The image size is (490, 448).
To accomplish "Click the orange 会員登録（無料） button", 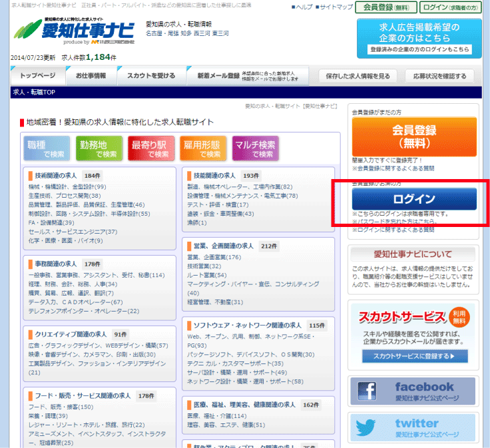I will (x=414, y=136).
